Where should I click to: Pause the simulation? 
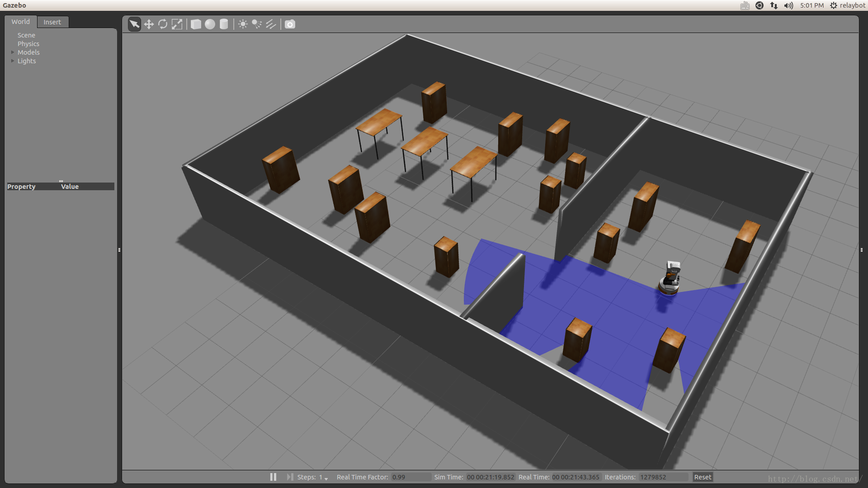pos(273,477)
